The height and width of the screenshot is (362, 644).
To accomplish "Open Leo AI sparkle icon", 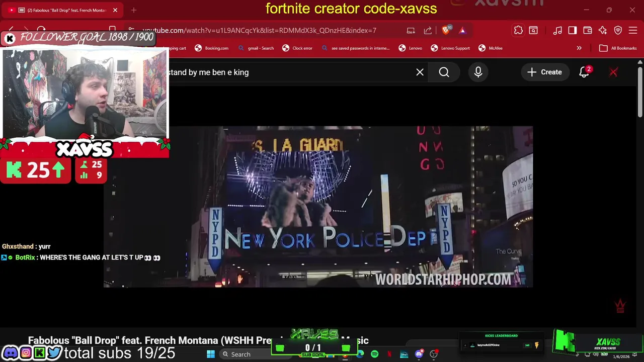I will click(x=603, y=30).
